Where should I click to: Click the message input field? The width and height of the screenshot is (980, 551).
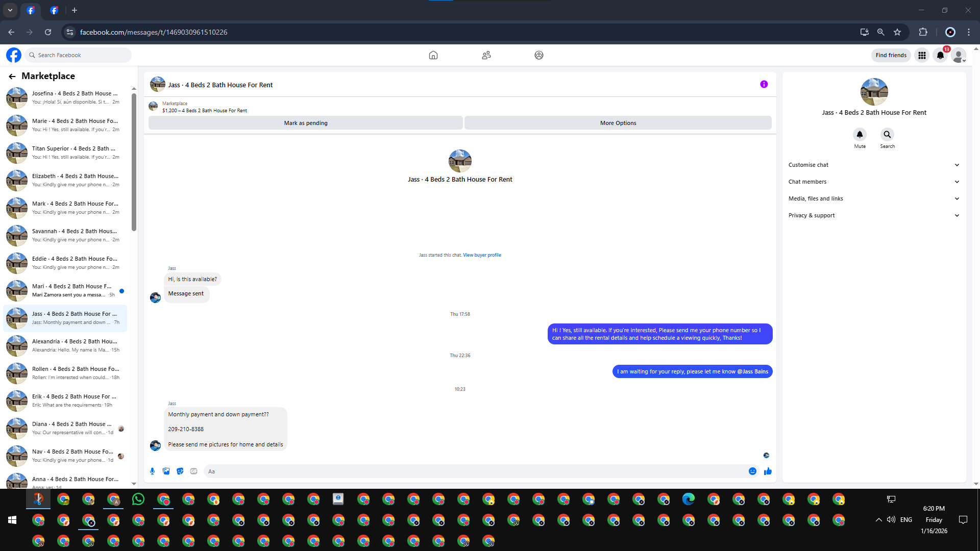(475, 471)
